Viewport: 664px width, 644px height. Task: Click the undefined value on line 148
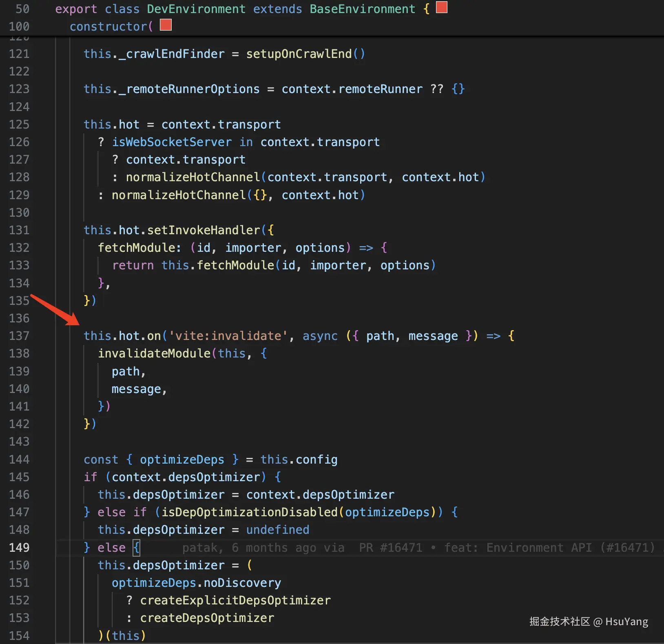(x=278, y=530)
